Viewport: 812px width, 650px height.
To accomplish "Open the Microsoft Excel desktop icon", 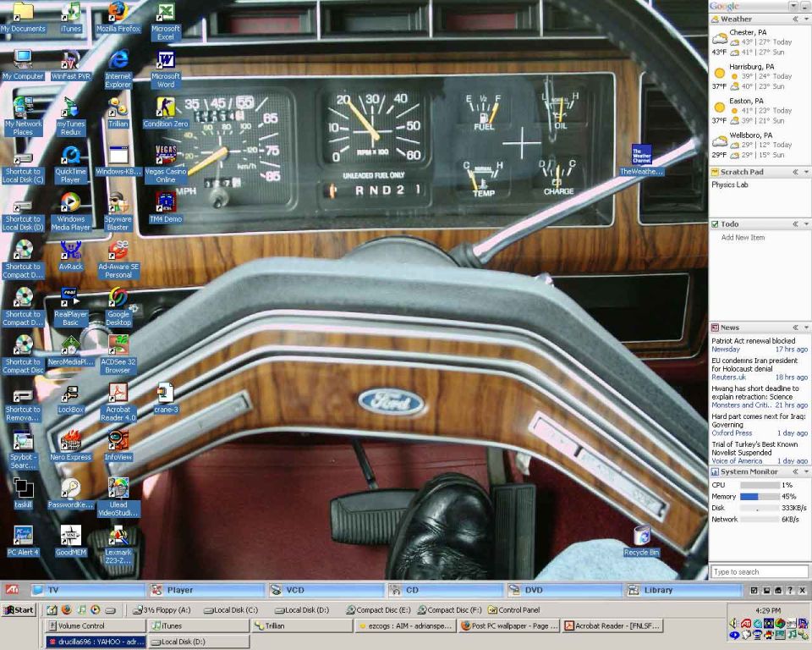I will 166,22.
